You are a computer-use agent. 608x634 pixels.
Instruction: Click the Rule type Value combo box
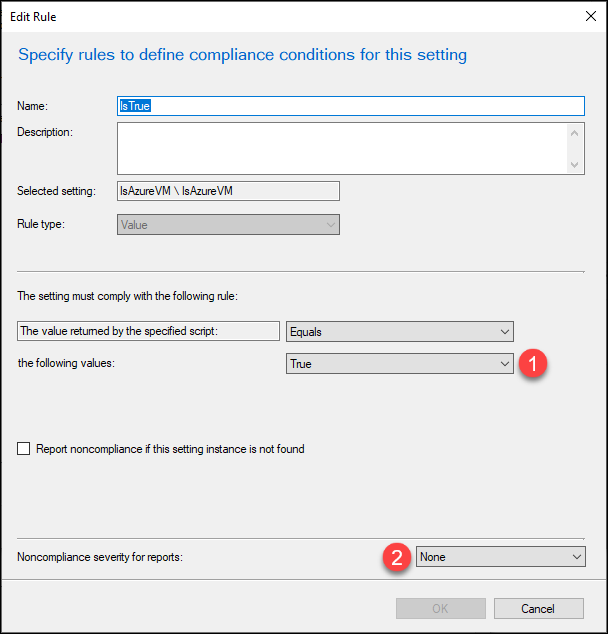pyautogui.click(x=228, y=224)
